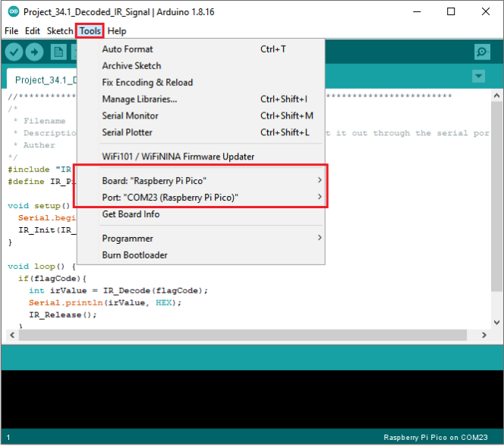Click the black console output area

(x=252, y=399)
